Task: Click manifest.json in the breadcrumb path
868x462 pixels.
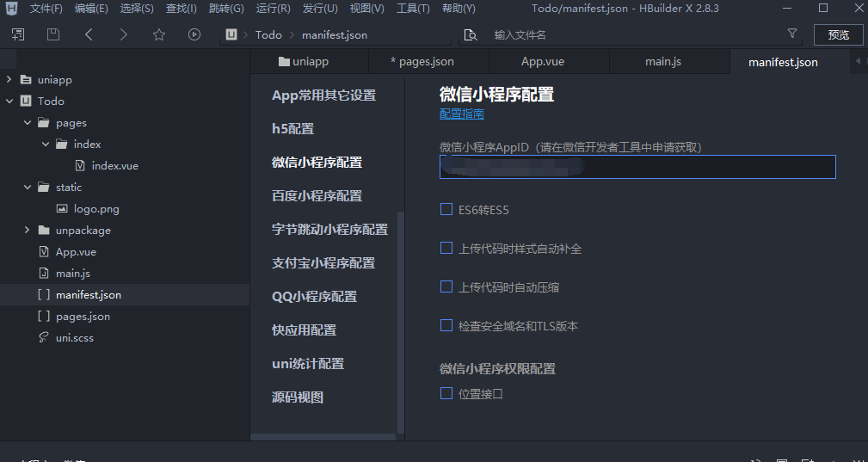Action: 335,35
